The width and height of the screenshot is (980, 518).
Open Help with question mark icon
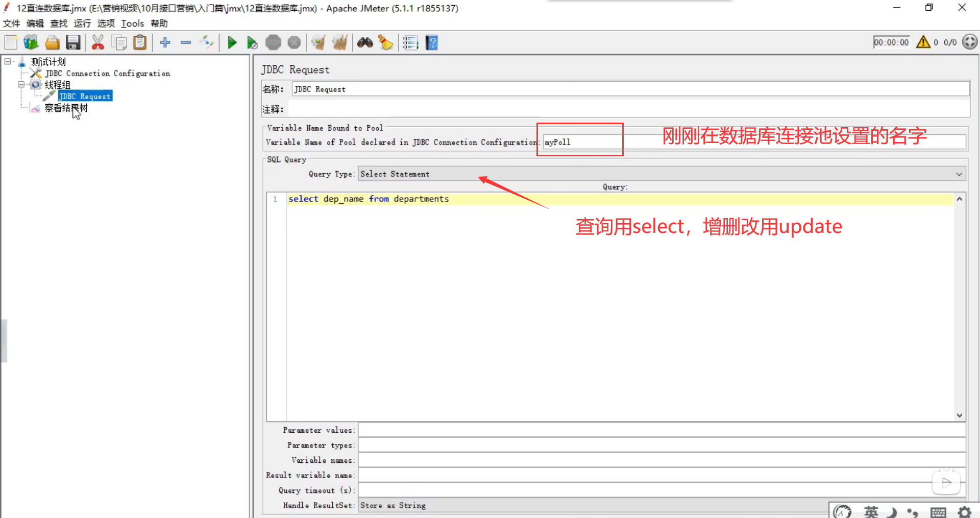click(x=432, y=42)
